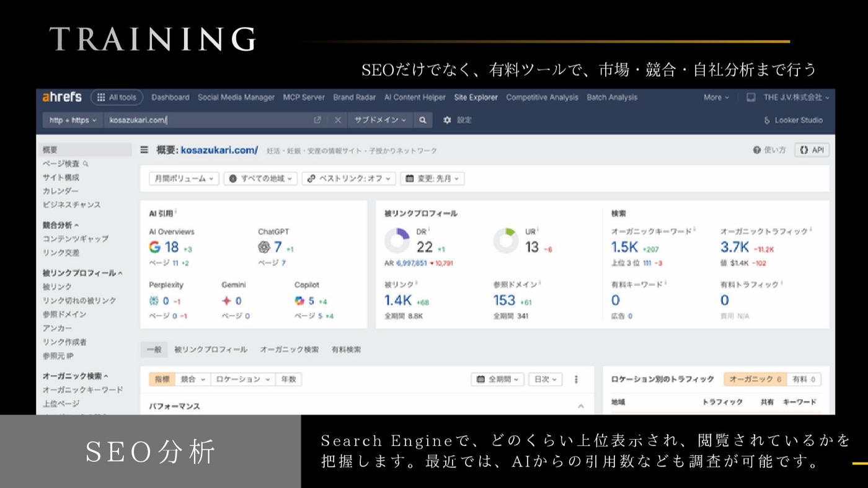Clear the URL field with X
Image resolution: width=868 pixels, height=488 pixels.
coord(337,120)
